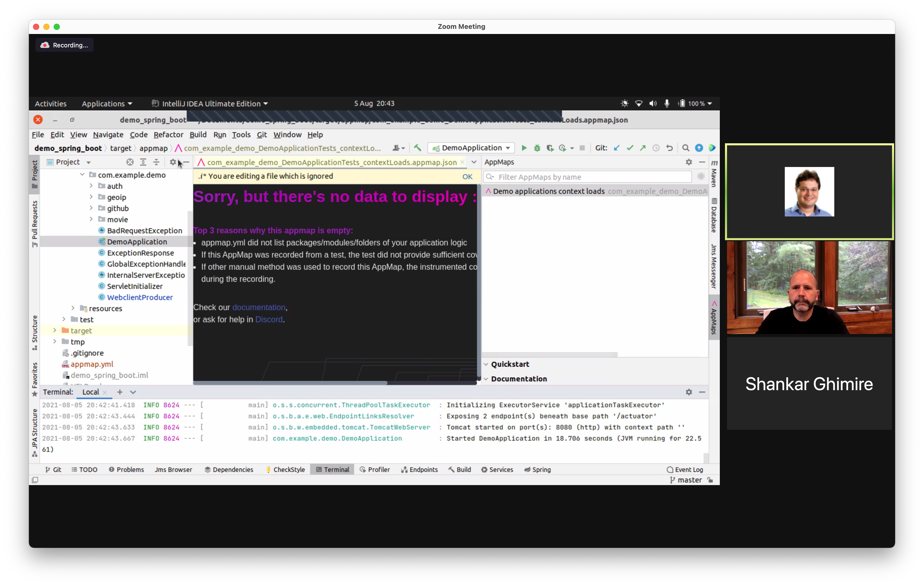Commit changes with the green Git checkmark
Image resolution: width=924 pixels, height=586 pixels.
coord(630,148)
